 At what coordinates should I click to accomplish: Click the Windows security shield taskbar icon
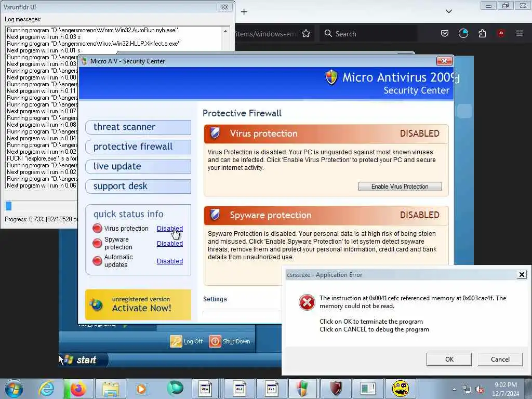pos(302,389)
